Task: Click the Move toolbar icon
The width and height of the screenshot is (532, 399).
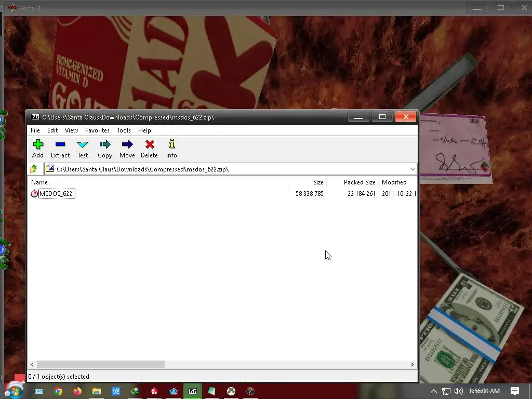Action: click(x=127, y=149)
